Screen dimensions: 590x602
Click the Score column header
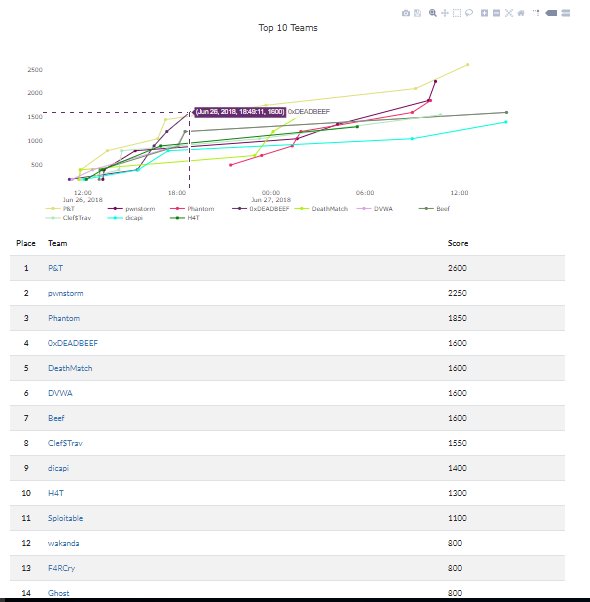pyautogui.click(x=458, y=243)
